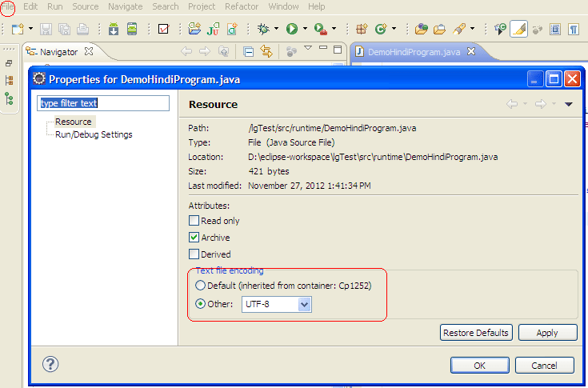This screenshot has height=388, width=588.
Task: Expand the Run button dropdown arrow
Action: 305,29
